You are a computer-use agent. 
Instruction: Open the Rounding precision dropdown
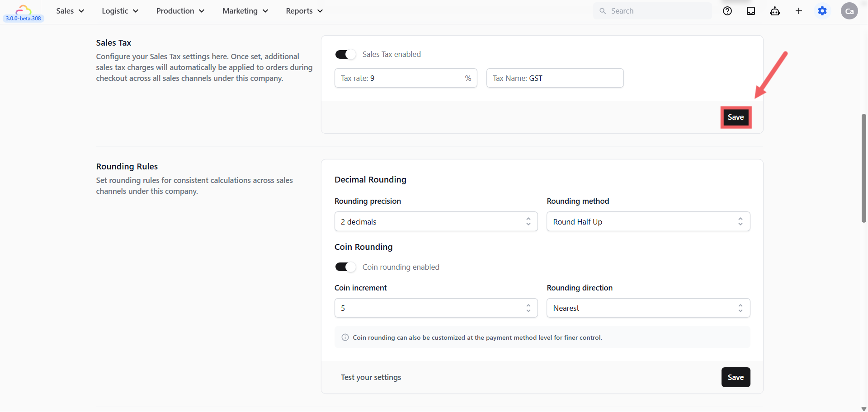point(436,221)
